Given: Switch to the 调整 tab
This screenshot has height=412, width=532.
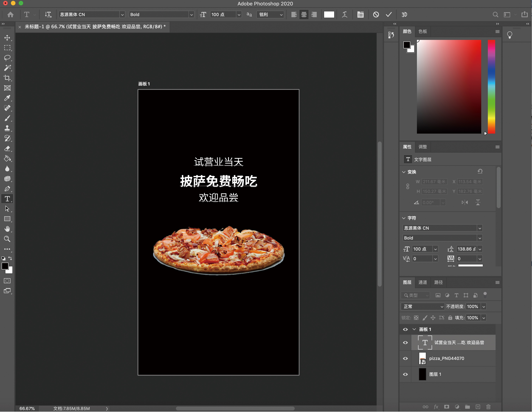Looking at the screenshot, I should [x=423, y=147].
